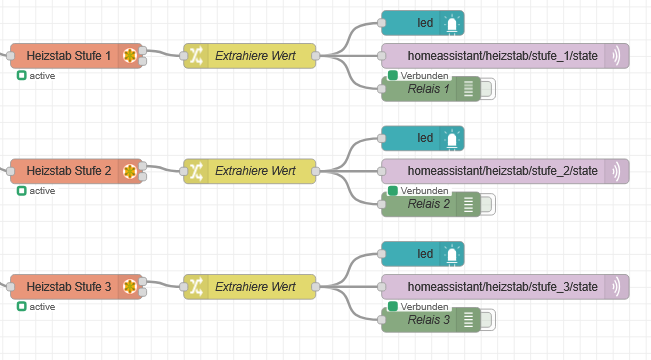This screenshot has width=651, height=360.
Task: Click the lower output port of Heizstab Stufe 2
Action: pos(142,177)
